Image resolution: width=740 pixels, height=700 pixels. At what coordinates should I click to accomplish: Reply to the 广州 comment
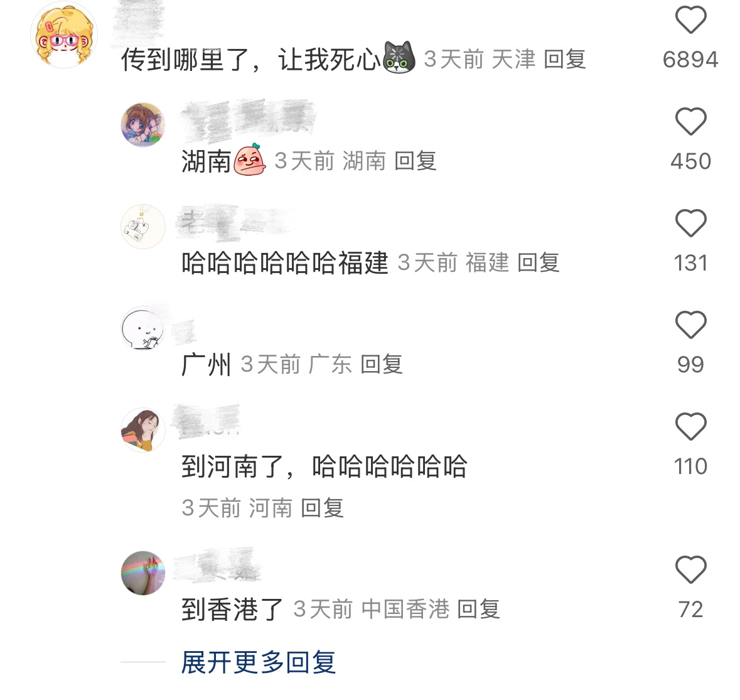pos(382,364)
